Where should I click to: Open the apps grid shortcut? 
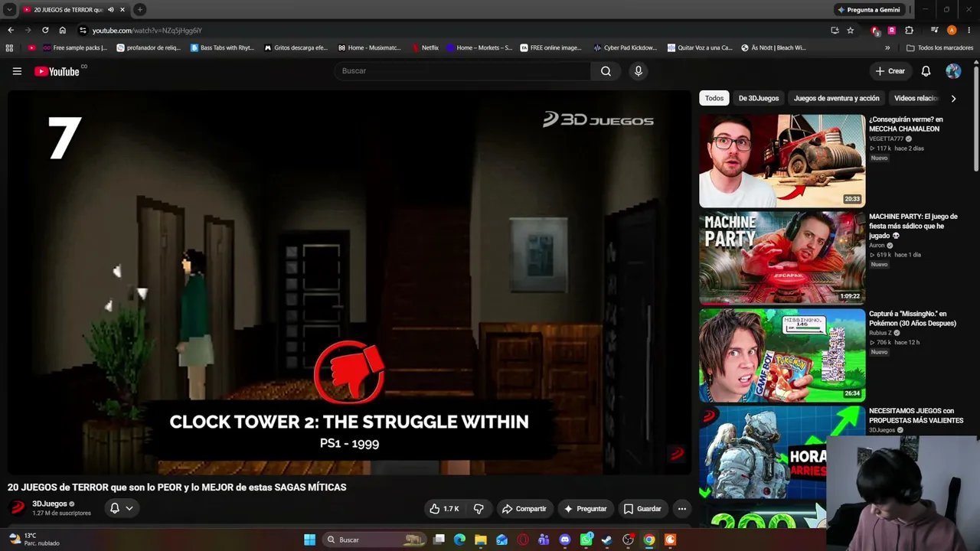pos(9,47)
